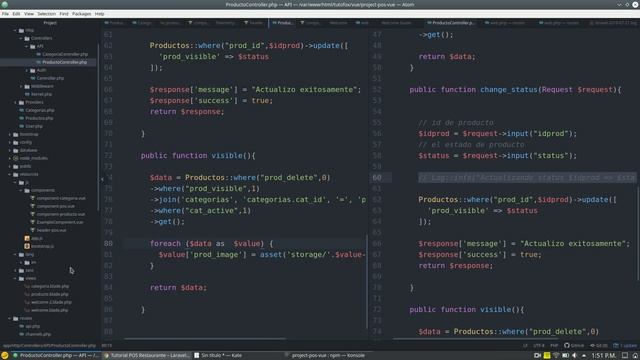Open the File menu
Screen dimensions: 640x360
click(5, 14)
